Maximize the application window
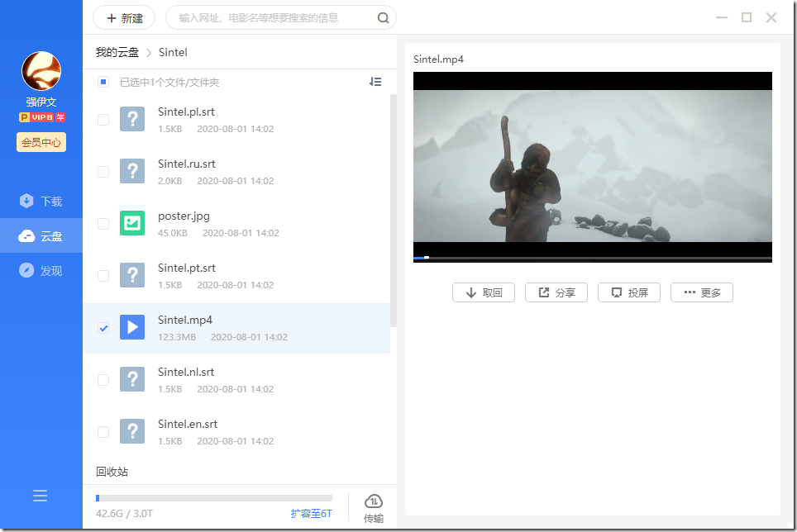The width and height of the screenshot is (797, 532). coord(747,18)
